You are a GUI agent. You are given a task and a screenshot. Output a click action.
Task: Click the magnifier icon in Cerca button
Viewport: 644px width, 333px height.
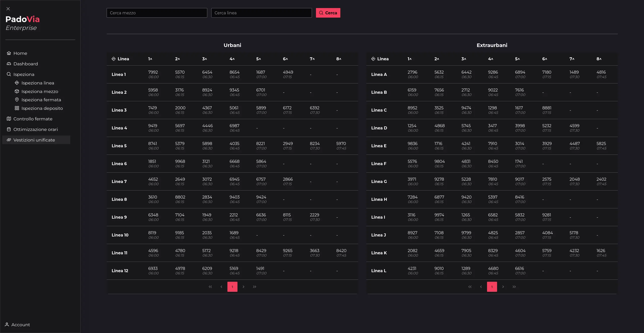pos(321,13)
